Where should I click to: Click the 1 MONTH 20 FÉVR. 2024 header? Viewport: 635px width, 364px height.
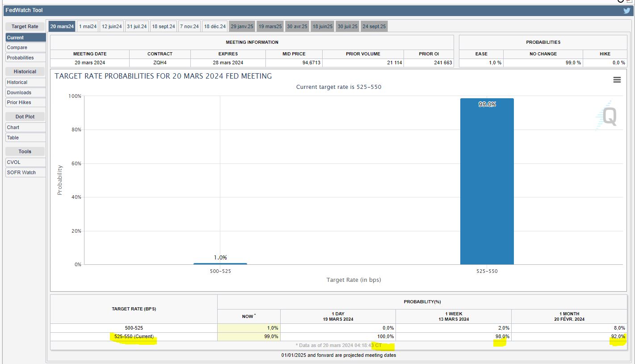[569, 316]
